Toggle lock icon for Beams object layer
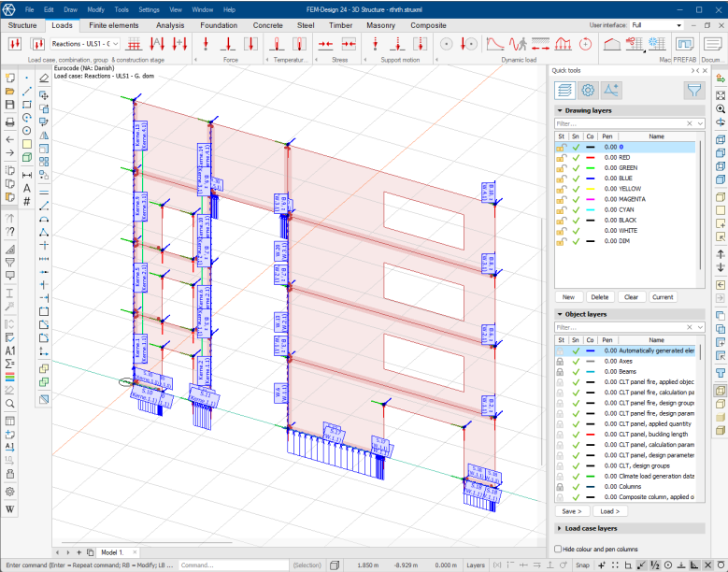This screenshot has height=572, width=728. tap(561, 371)
